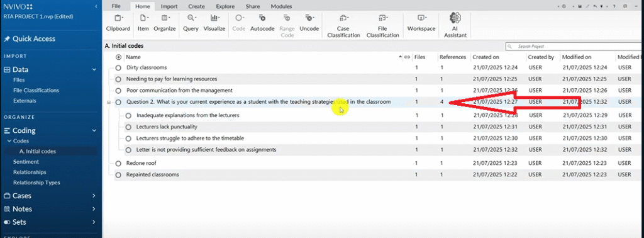Open the Visualize ribbon menu
This screenshot has height=238, width=644.
pos(214,23)
